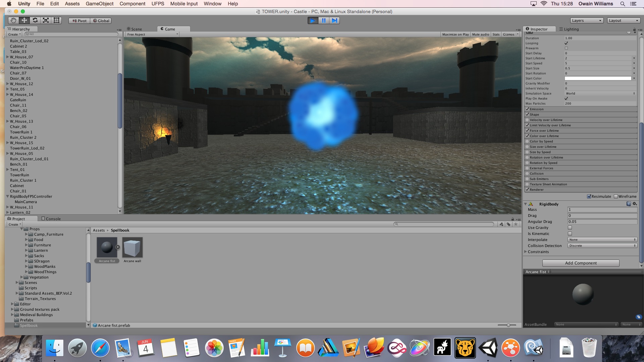Image resolution: width=644 pixels, height=362 pixels.
Task: Open the Start Color swatch
Action: pyautogui.click(x=598, y=78)
